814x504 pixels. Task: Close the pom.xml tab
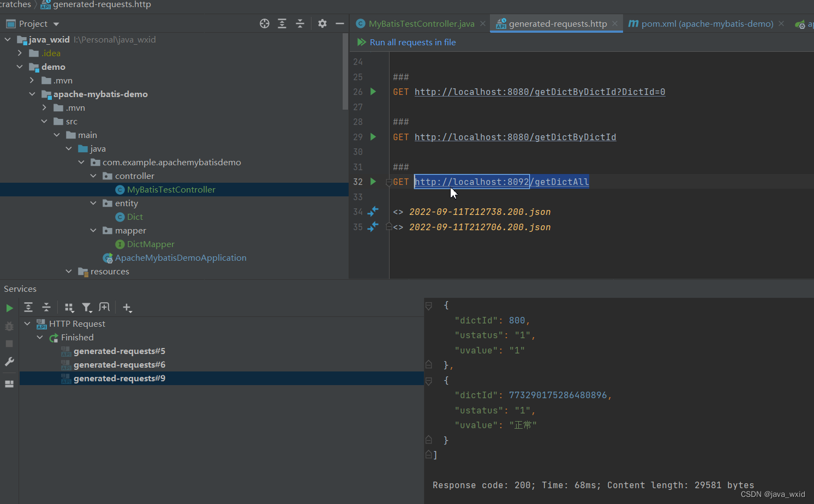[x=781, y=23]
